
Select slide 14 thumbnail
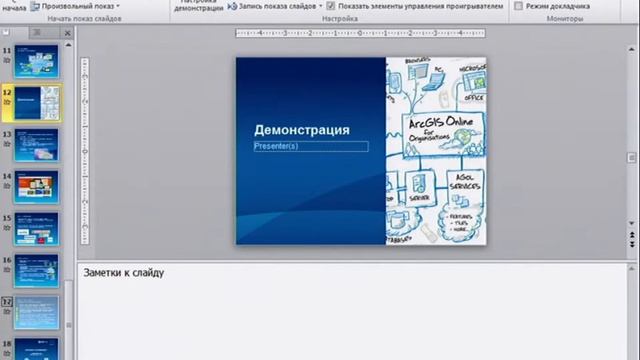(x=36, y=187)
